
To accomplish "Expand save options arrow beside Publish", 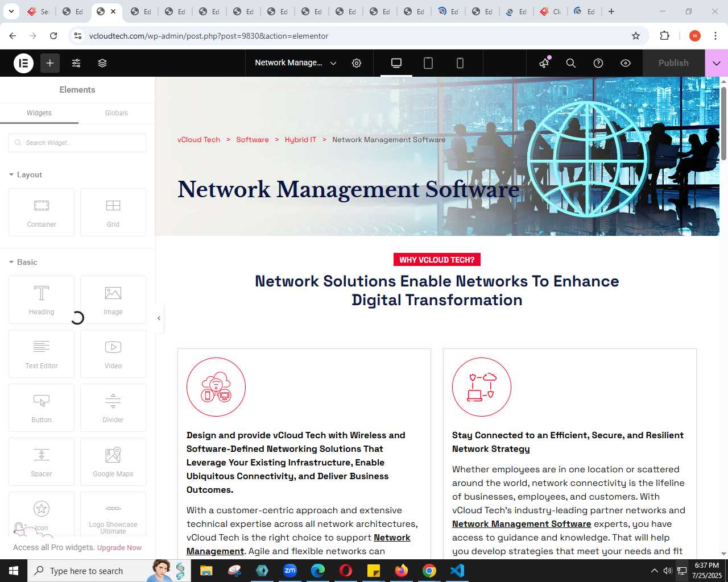I will [717, 63].
